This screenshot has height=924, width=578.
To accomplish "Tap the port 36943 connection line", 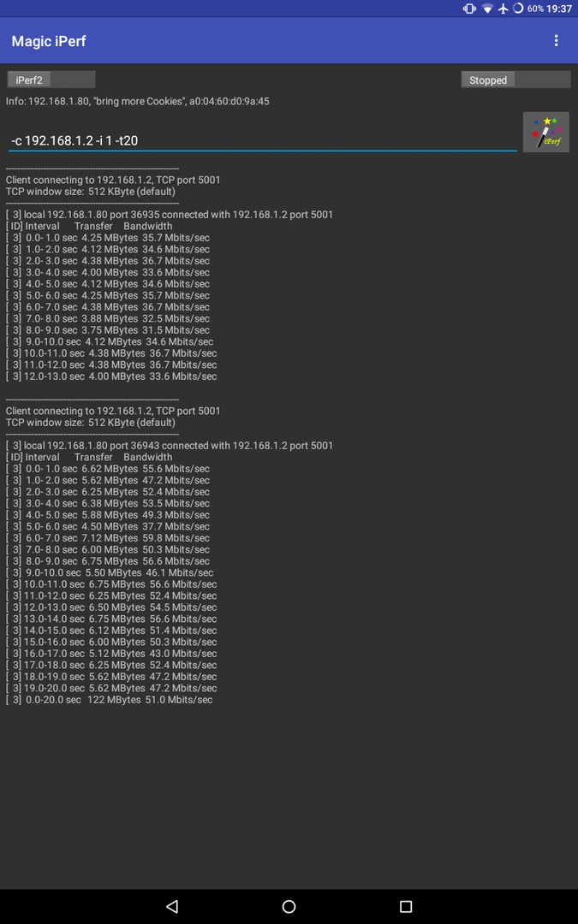I will (x=170, y=446).
